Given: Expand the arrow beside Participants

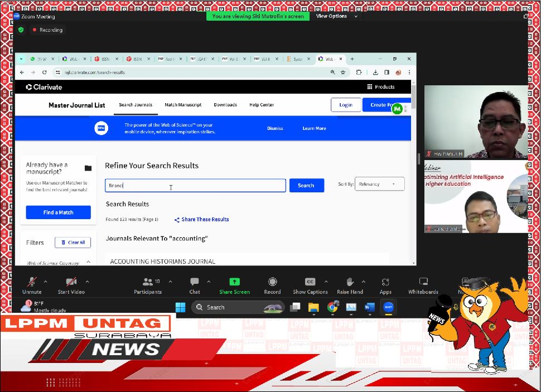Looking at the screenshot, I should click(171, 282).
